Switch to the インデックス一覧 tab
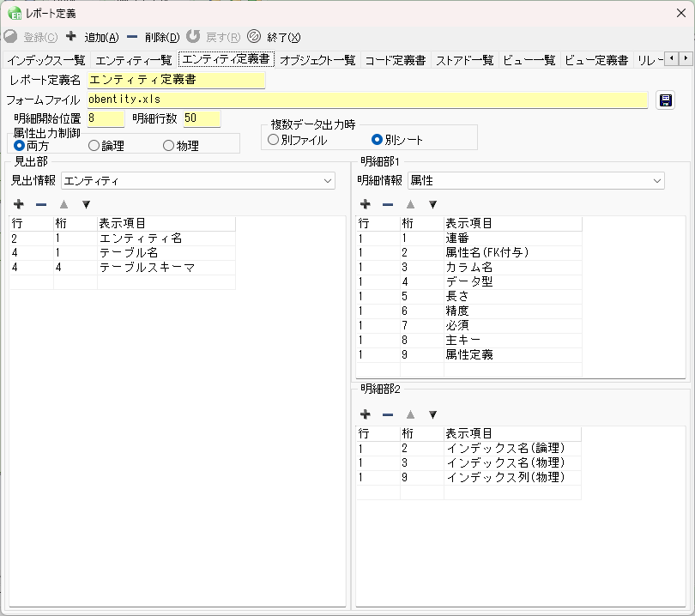Image resolution: width=695 pixels, height=616 pixels. [46, 60]
